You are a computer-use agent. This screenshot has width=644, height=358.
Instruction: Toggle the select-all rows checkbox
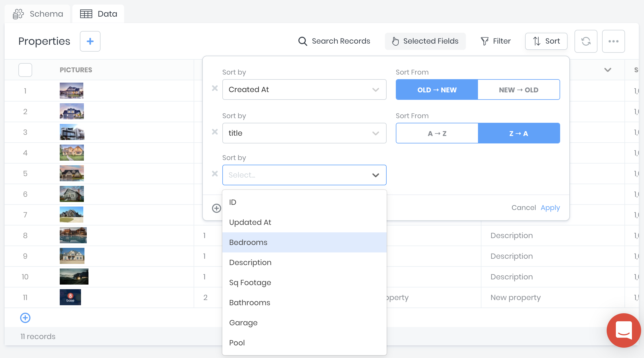(25, 70)
